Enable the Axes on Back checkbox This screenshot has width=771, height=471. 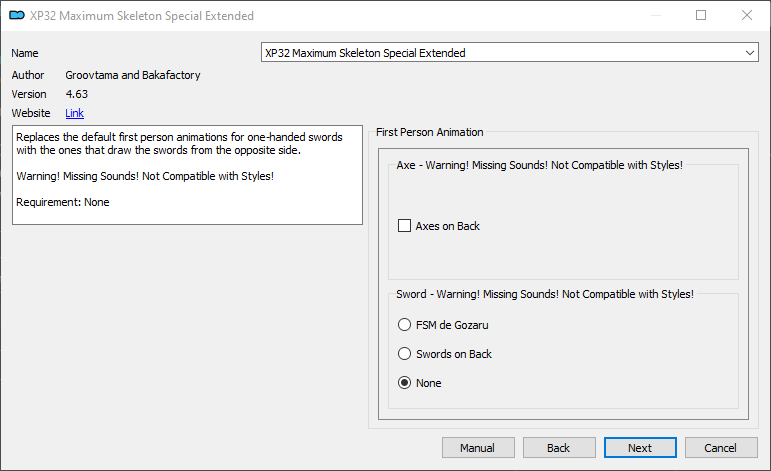(x=405, y=226)
